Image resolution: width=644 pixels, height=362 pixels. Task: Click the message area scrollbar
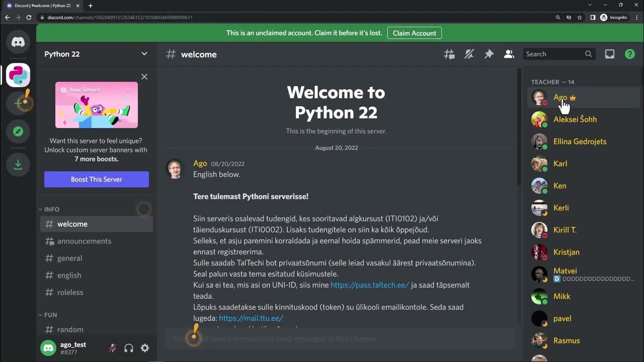pos(519,126)
